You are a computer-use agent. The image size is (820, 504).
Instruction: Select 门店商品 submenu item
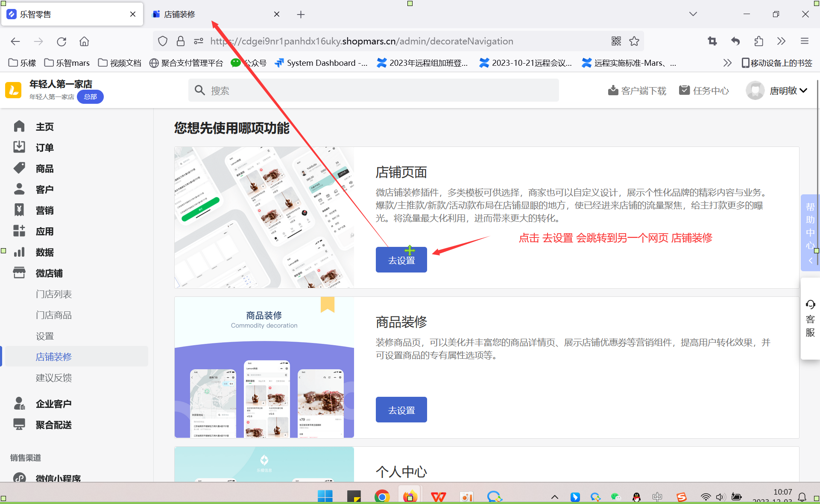[x=54, y=315]
